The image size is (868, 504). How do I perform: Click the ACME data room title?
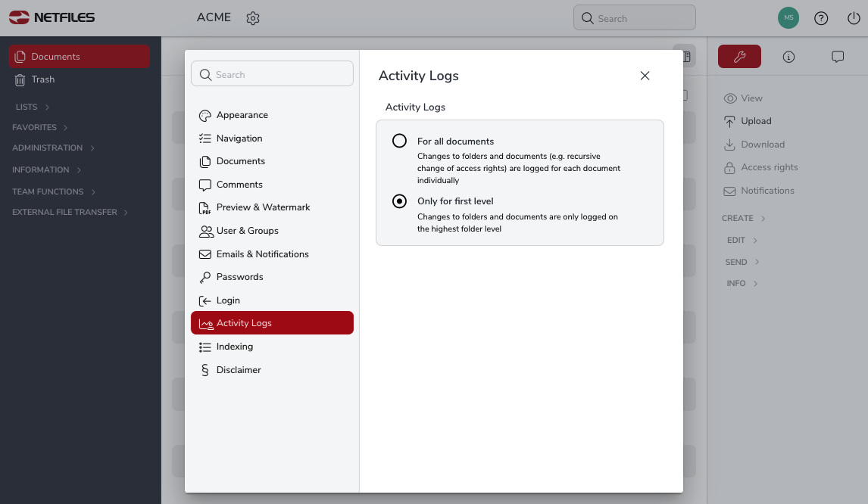pyautogui.click(x=214, y=17)
